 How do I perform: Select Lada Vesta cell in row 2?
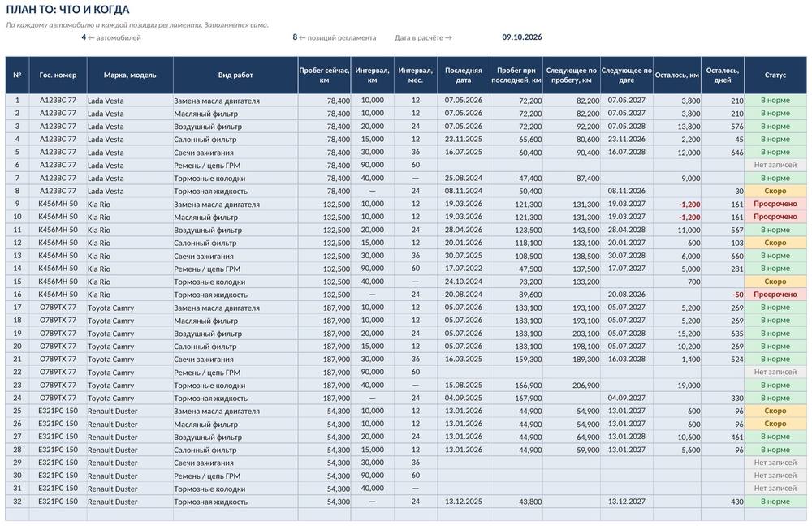[x=130, y=114]
